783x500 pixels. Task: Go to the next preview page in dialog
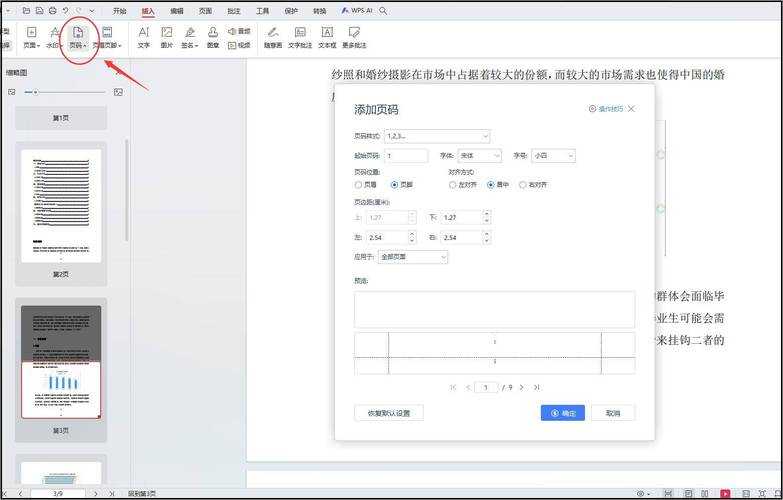(522, 388)
